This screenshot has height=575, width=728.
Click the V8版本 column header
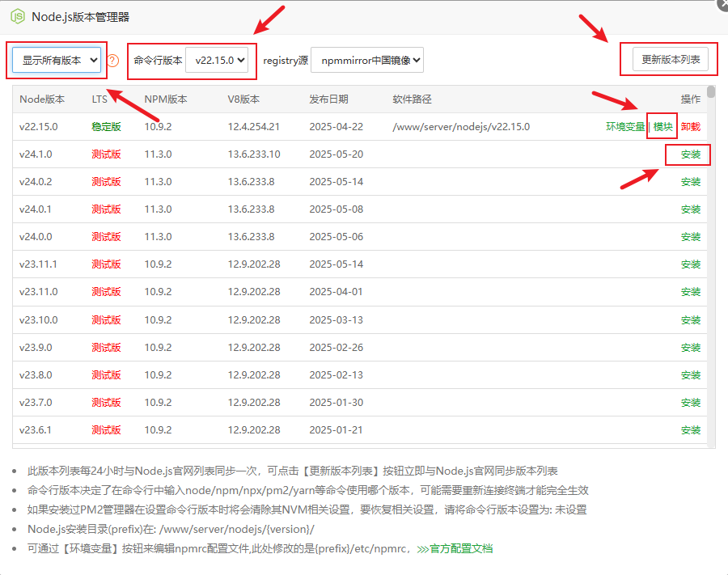[243, 99]
